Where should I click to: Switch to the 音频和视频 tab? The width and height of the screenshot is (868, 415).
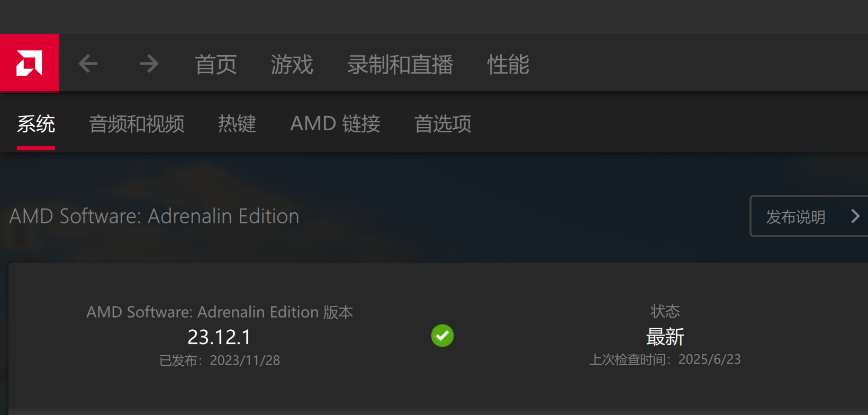click(137, 124)
